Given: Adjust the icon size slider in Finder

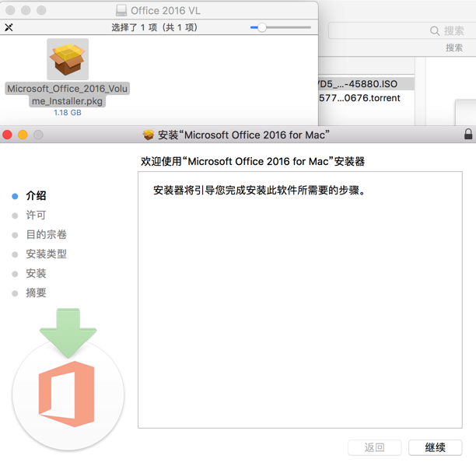Looking at the screenshot, I should 261,27.
